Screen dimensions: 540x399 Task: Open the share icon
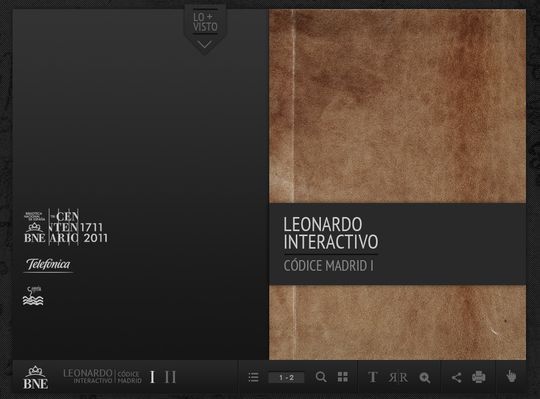coord(456,378)
